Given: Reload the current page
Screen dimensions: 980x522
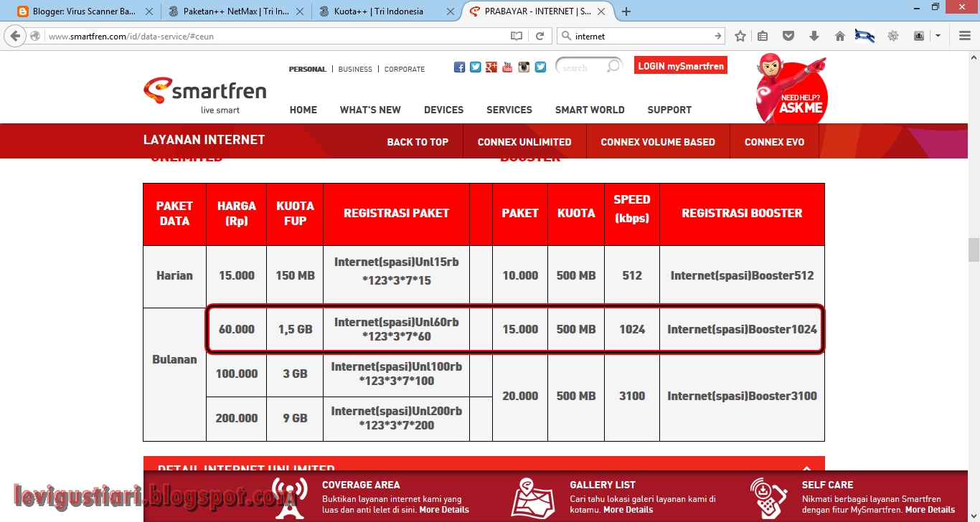Looking at the screenshot, I should click(540, 36).
